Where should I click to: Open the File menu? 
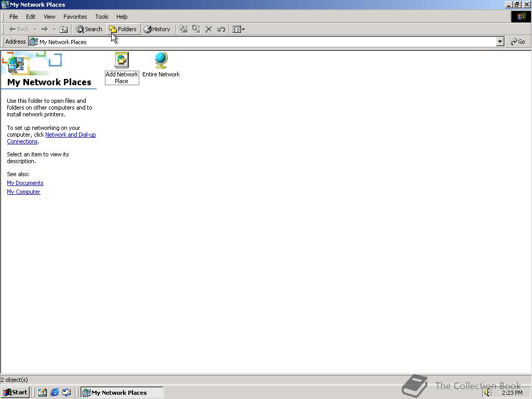[x=14, y=17]
